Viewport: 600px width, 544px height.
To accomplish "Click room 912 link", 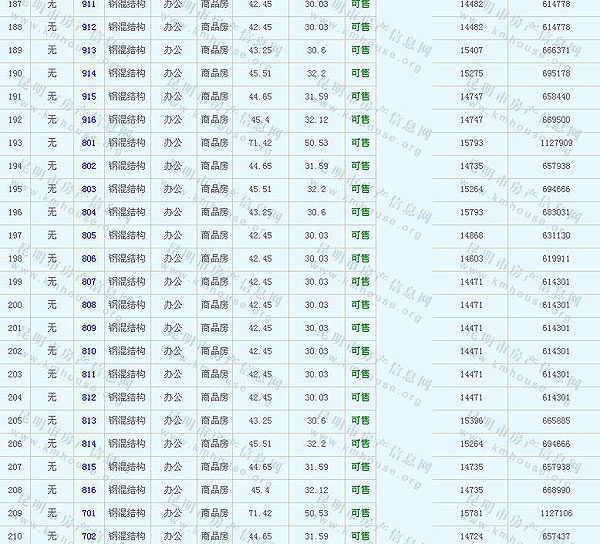I will pos(89,27).
